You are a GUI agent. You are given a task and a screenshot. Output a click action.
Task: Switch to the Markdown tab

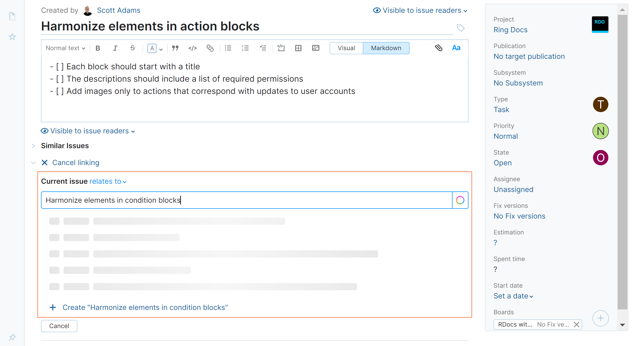pos(386,48)
